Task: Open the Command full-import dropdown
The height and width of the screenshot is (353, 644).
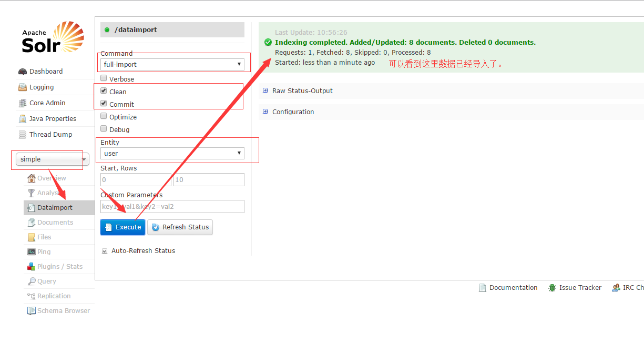Action: tap(172, 64)
